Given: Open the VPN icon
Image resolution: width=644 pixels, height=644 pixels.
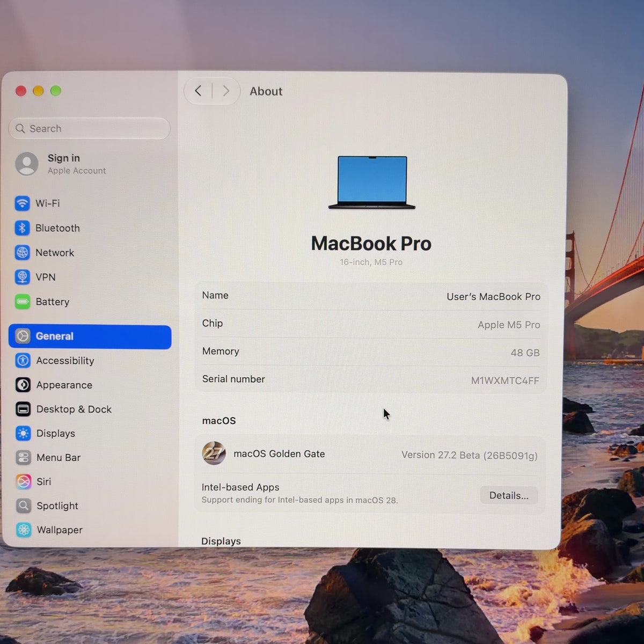Looking at the screenshot, I should click(22, 277).
